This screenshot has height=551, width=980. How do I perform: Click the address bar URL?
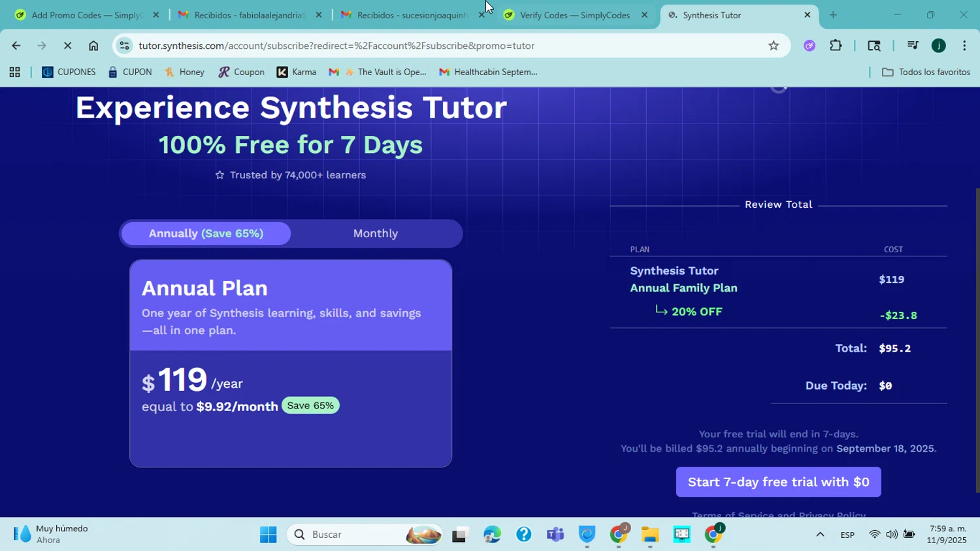click(x=336, y=46)
